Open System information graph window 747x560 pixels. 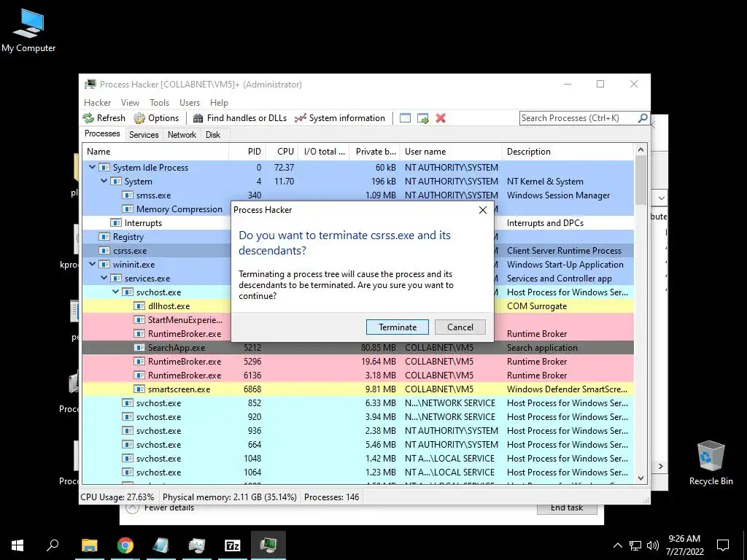tap(340, 118)
